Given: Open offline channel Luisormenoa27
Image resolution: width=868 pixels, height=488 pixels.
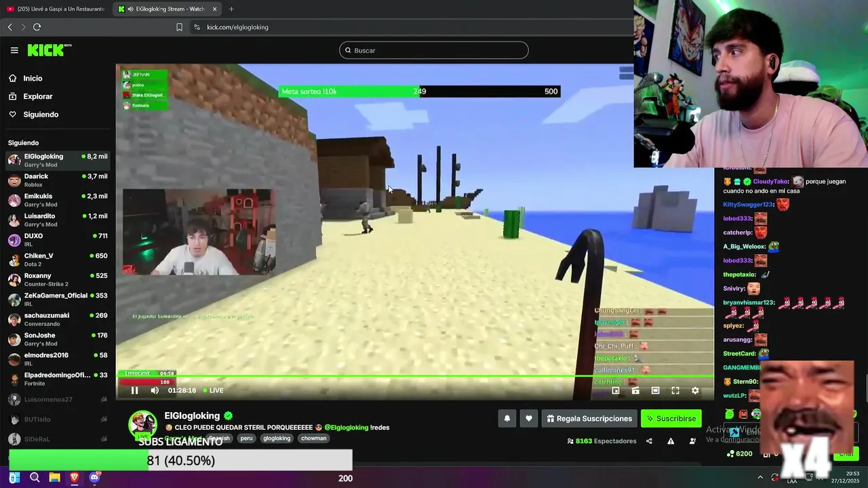Looking at the screenshot, I should coord(58,399).
